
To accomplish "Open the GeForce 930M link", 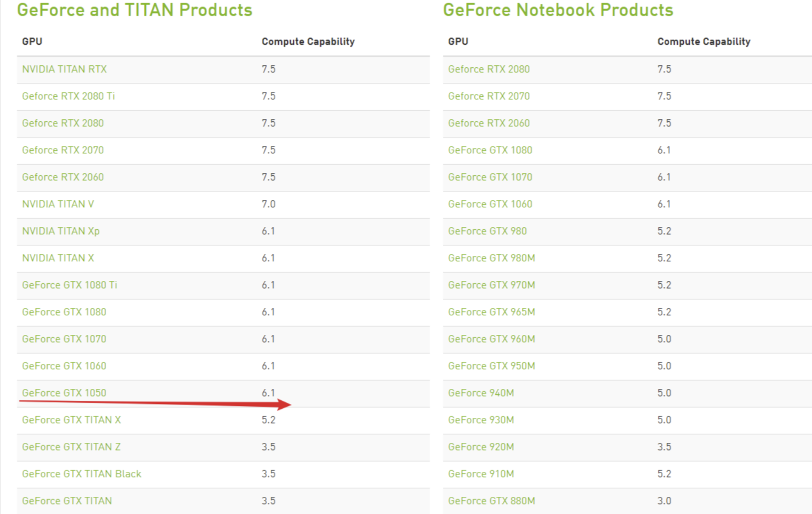I will pyautogui.click(x=481, y=420).
